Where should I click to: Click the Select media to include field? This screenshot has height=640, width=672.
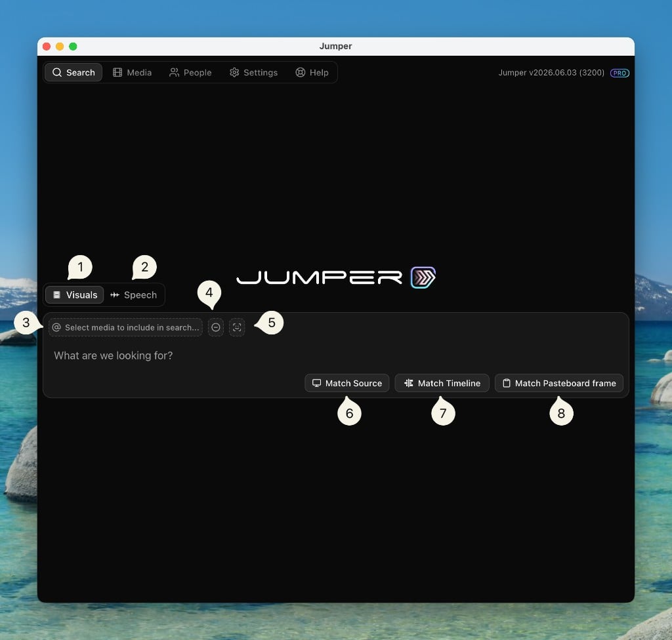[x=125, y=327]
